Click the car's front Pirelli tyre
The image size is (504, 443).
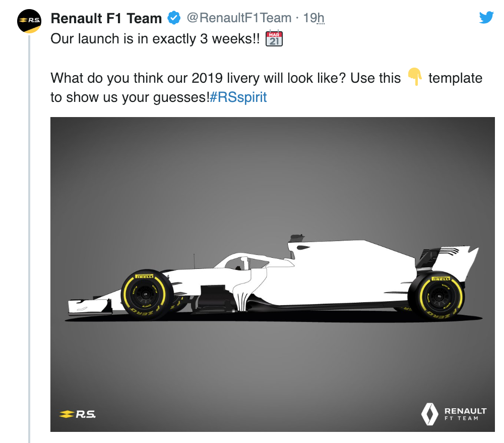coord(146,294)
